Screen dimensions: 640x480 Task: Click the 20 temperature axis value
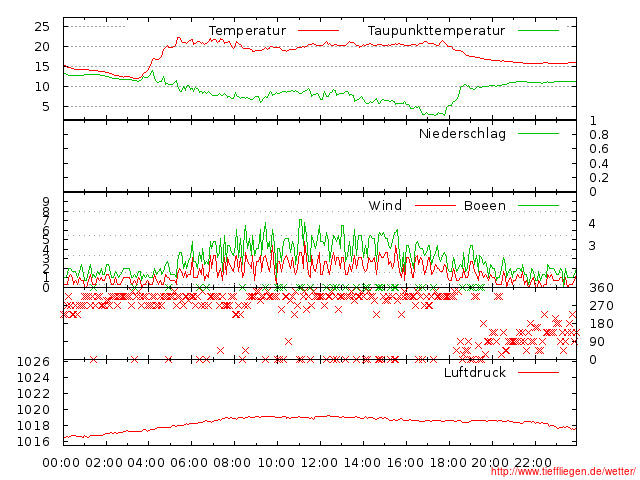point(42,47)
